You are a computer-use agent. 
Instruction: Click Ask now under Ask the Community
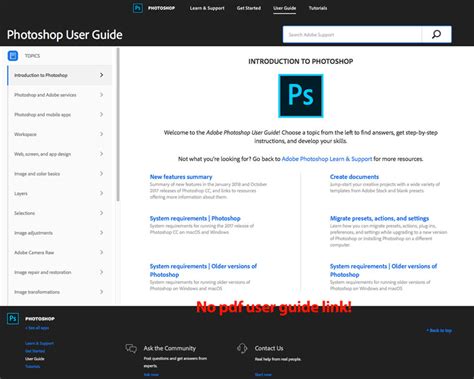point(151,375)
